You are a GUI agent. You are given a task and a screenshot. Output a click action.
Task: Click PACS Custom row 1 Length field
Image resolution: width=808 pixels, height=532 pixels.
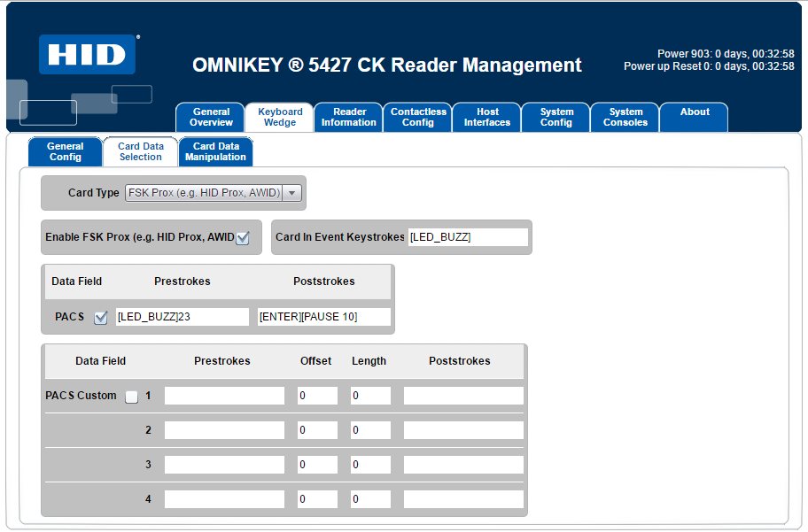point(370,396)
